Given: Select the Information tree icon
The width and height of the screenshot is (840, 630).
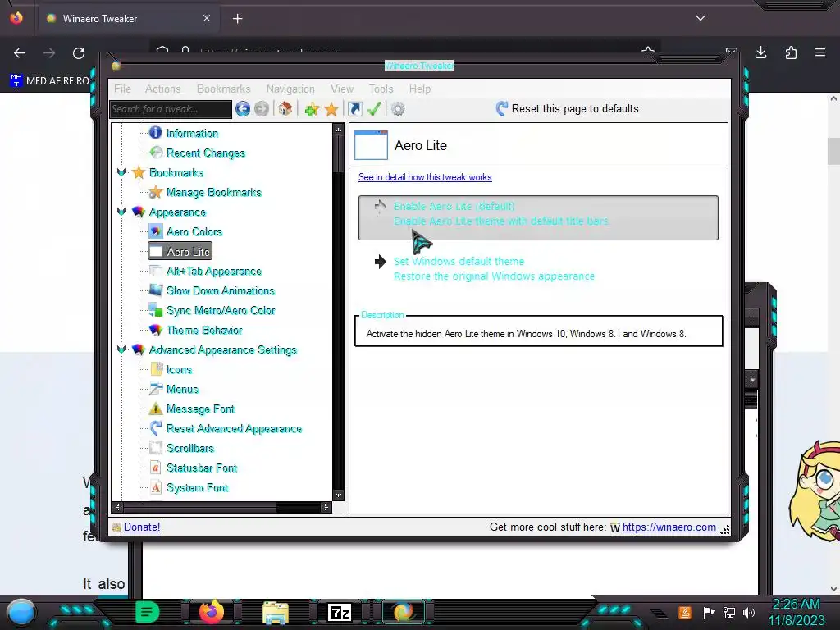Looking at the screenshot, I should tap(155, 132).
